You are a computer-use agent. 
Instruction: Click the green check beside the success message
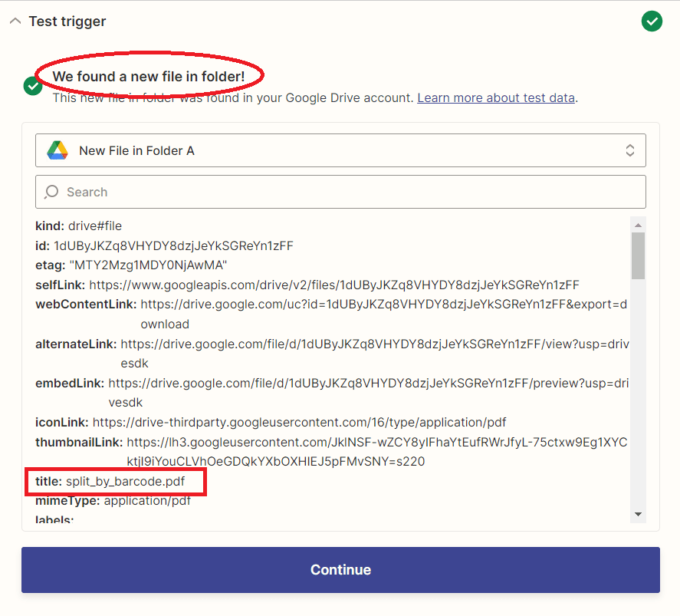32,87
